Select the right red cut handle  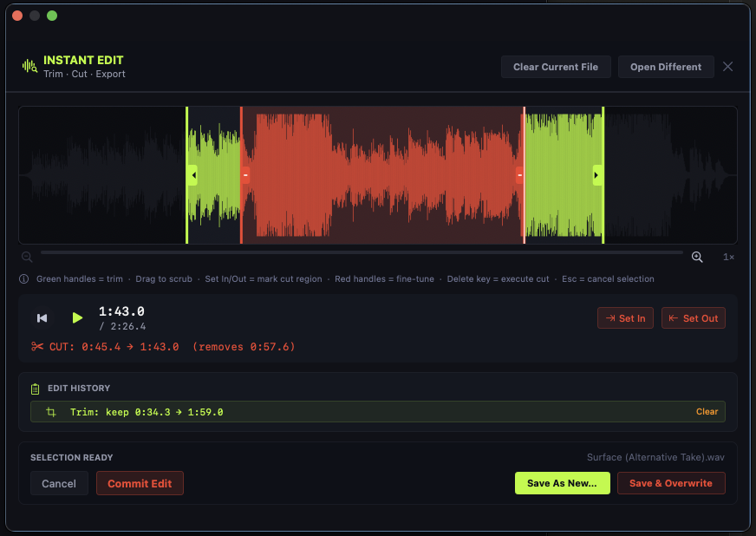[x=519, y=175]
